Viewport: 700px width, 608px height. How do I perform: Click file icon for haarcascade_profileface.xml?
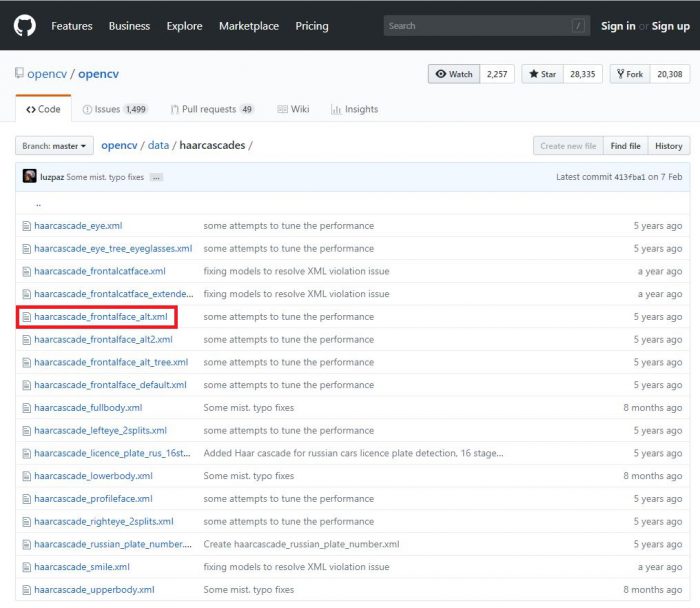coord(27,499)
